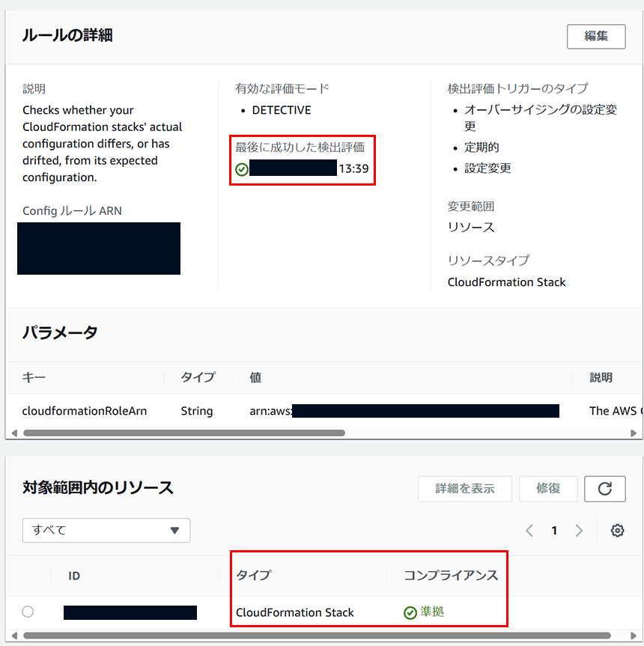
Task: Click the 準拠 compliance text
Action: click(x=432, y=612)
